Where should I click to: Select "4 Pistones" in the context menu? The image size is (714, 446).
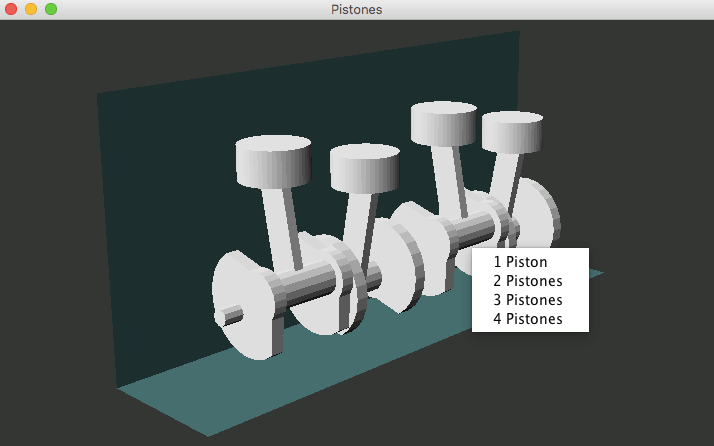pyautogui.click(x=530, y=319)
